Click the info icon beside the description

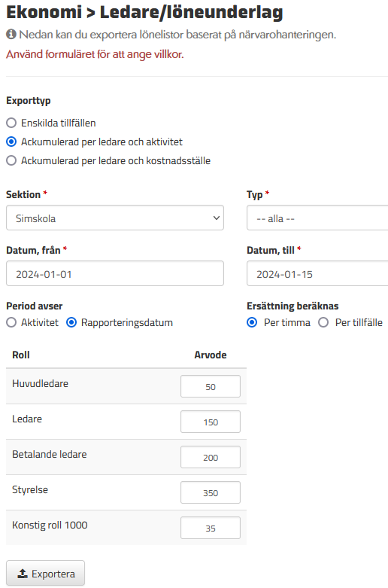(x=11, y=35)
